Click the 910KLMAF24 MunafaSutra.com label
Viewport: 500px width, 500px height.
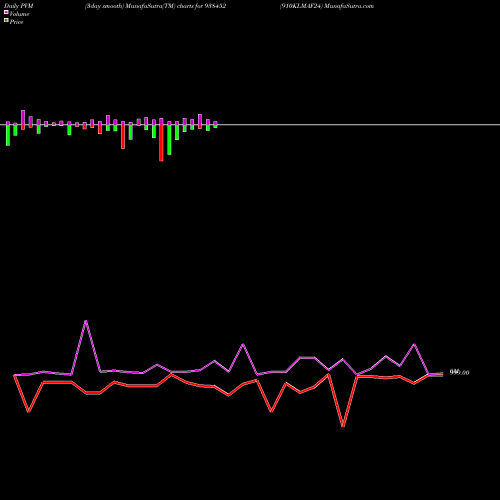click(327, 6)
